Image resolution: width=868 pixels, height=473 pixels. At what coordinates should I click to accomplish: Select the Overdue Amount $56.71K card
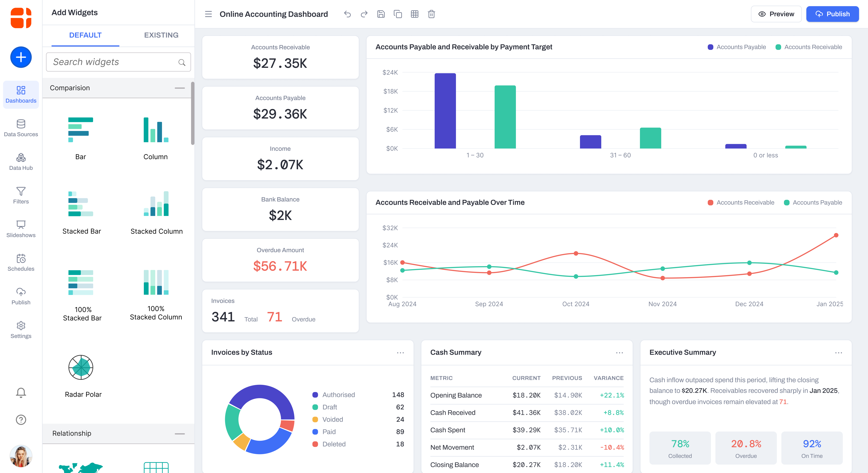click(280, 260)
